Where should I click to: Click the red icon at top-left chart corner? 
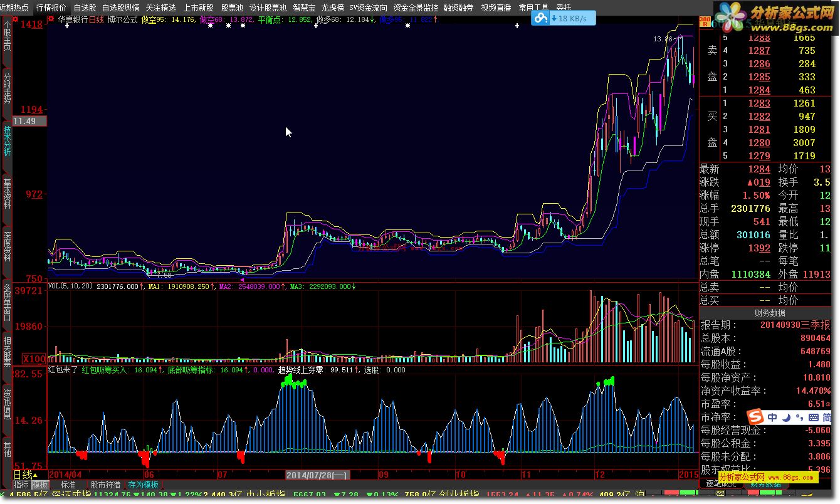click(16, 19)
